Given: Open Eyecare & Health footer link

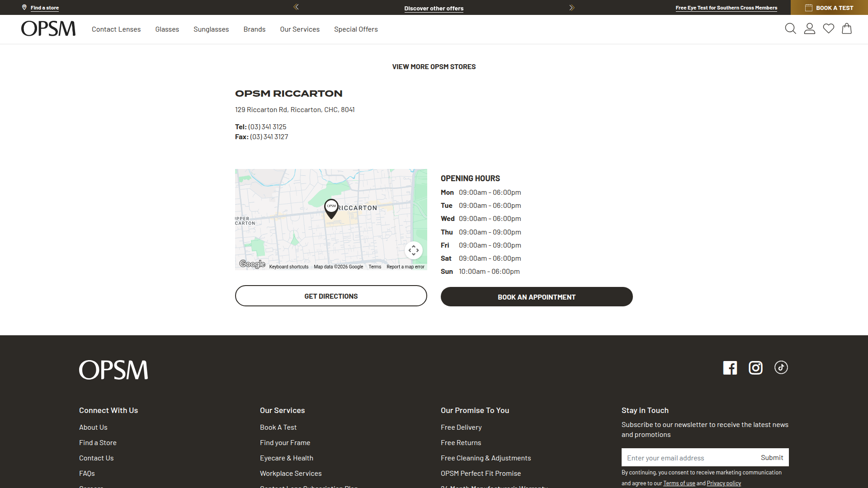Looking at the screenshot, I should click(x=287, y=458).
